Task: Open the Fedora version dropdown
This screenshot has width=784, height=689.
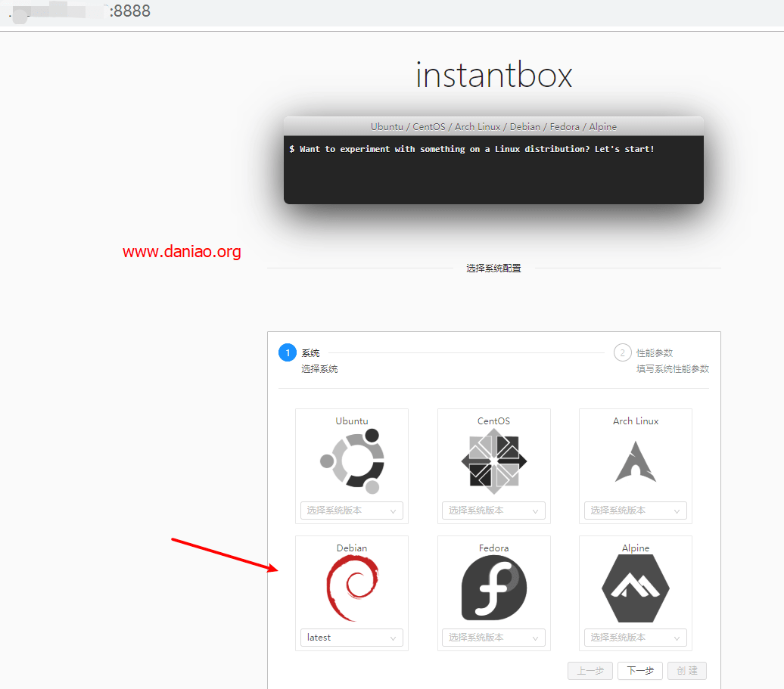Action: pyautogui.click(x=493, y=638)
